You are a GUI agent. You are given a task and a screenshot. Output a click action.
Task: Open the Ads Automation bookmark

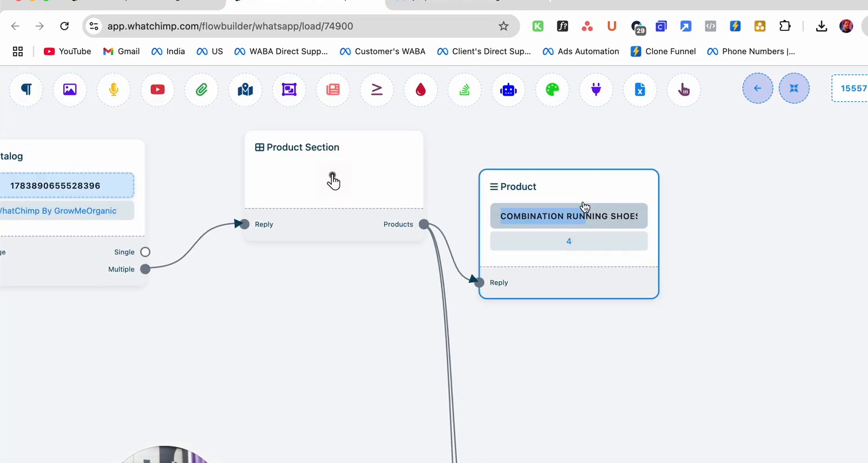(x=581, y=51)
